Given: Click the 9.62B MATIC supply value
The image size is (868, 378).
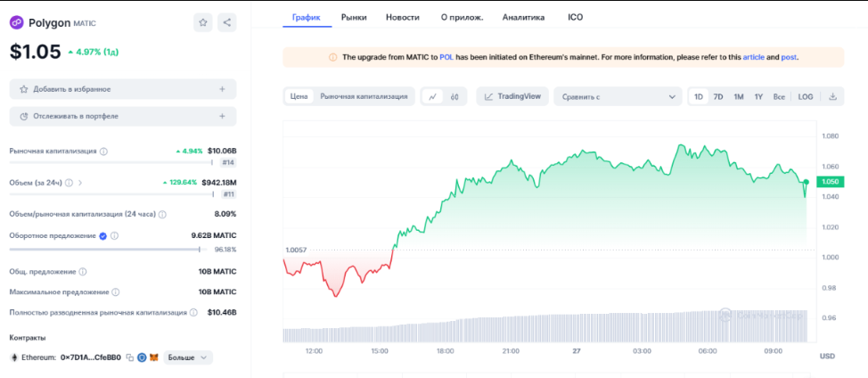Looking at the screenshot, I should pos(214,235).
